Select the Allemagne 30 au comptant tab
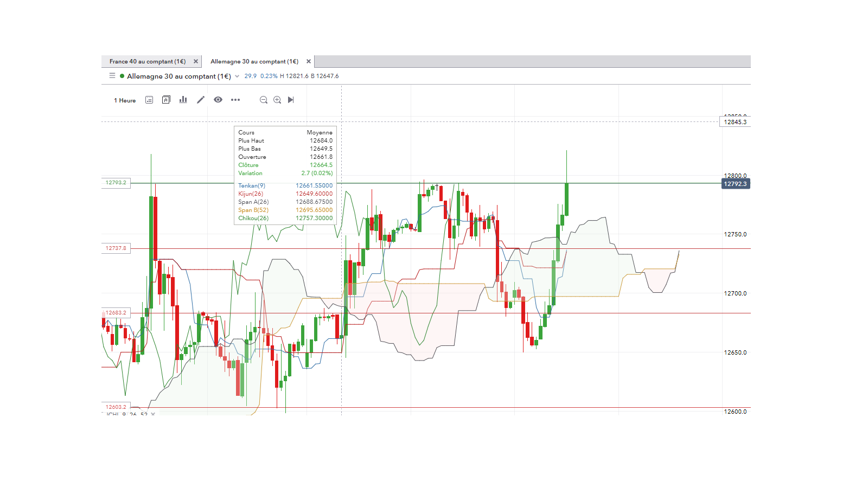The width and height of the screenshot is (868, 488). [x=254, y=61]
